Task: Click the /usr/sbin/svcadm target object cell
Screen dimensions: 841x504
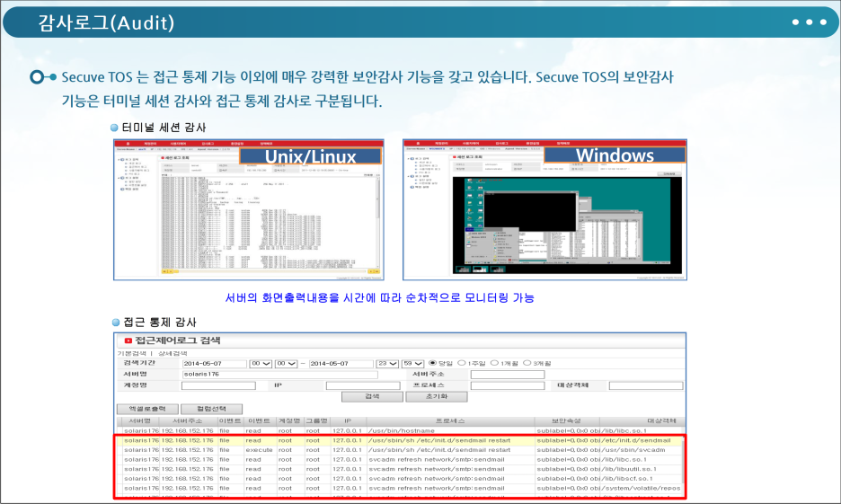Action: (x=641, y=450)
